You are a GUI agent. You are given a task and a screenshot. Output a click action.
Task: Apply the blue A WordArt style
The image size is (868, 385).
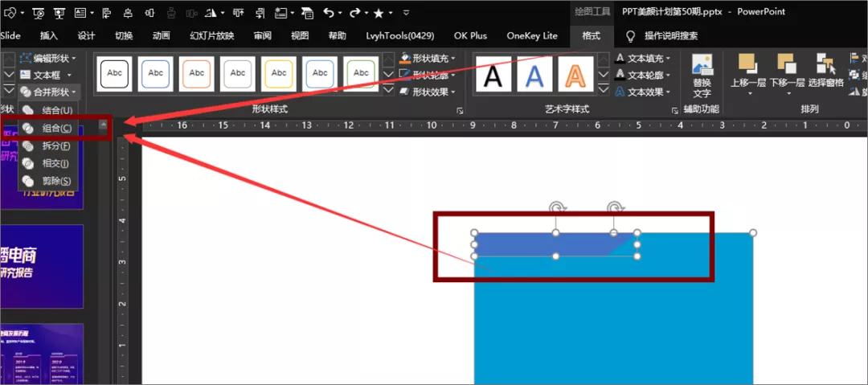click(x=534, y=74)
